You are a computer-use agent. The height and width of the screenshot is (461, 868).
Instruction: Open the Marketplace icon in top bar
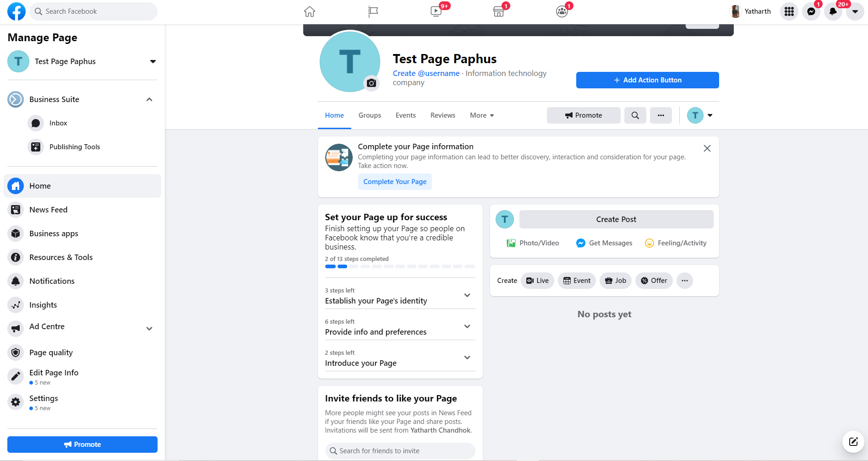tap(499, 11)
